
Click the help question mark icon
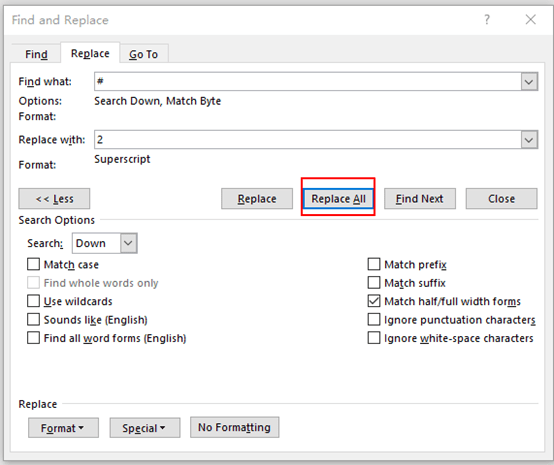click(x=487, y=19)
